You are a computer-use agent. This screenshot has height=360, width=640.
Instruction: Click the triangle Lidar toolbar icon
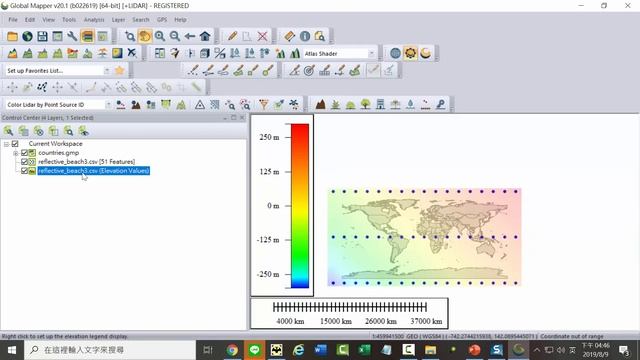click(200, 105)
